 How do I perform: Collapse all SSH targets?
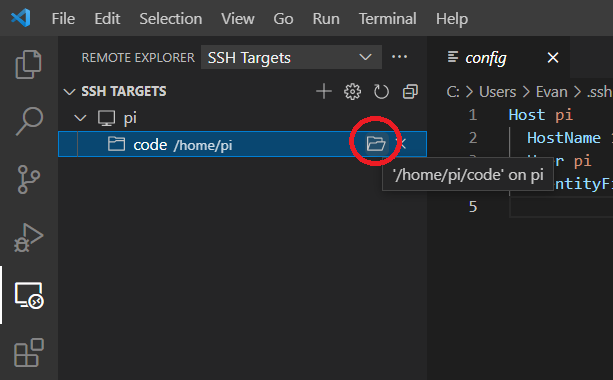(410, 92)
